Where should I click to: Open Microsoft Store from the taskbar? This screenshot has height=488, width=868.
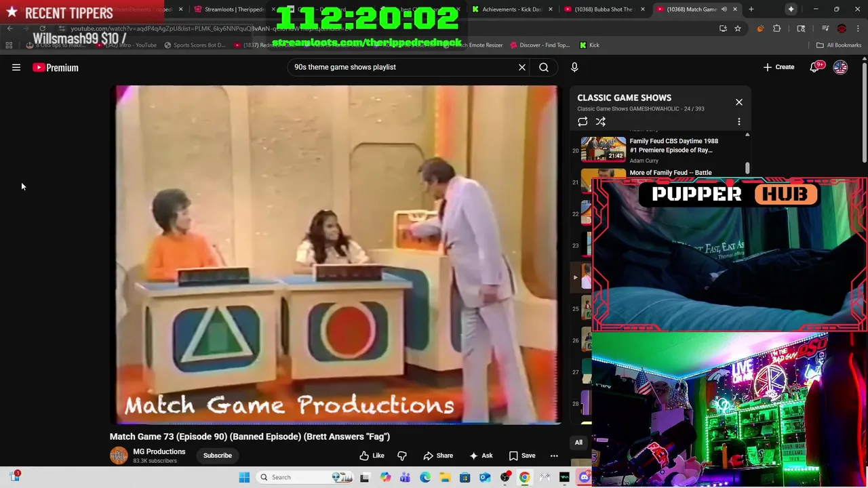tap(465, 477)
